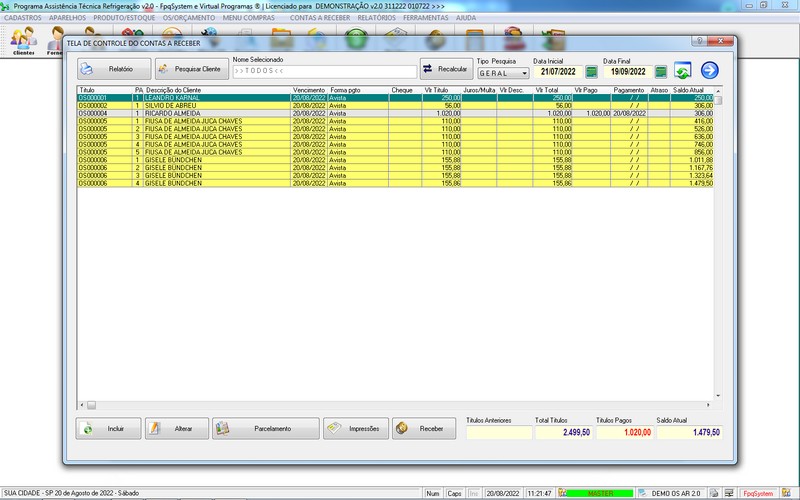800x500 pixels.
Task: Open calendar icon next to Data Final
Action: pos(661,72)
